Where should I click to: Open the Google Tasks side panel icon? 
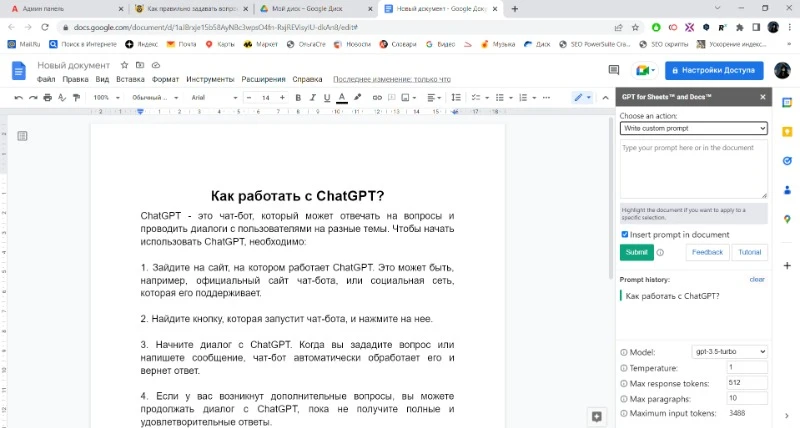(x=787, y=161)
